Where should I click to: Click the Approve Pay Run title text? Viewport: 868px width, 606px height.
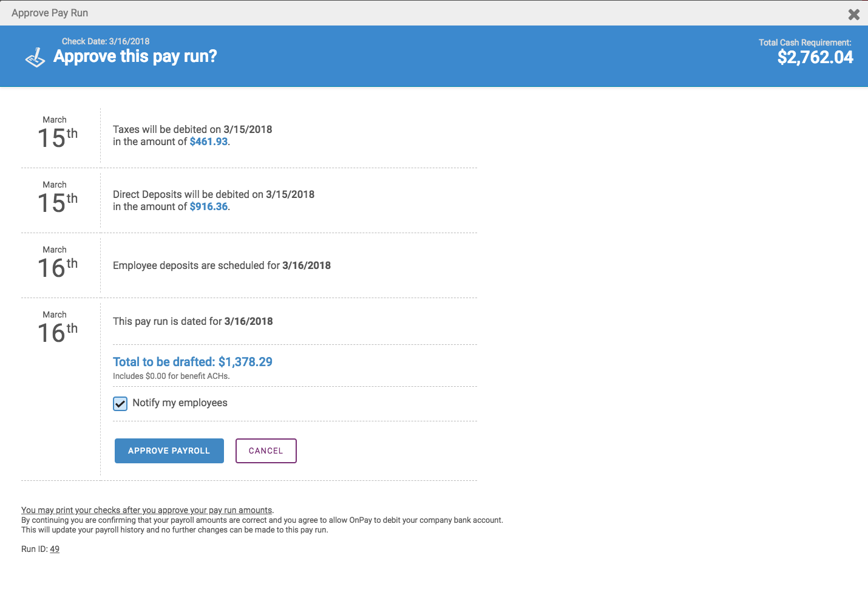click(x=50, y=13)
